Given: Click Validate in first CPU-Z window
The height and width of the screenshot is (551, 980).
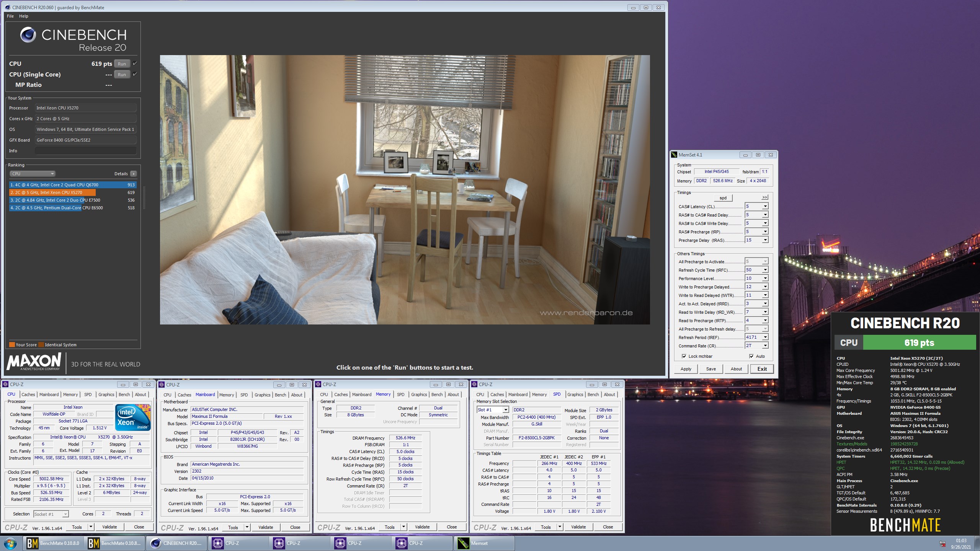Looking at the screenshot, I should point(109,527).
